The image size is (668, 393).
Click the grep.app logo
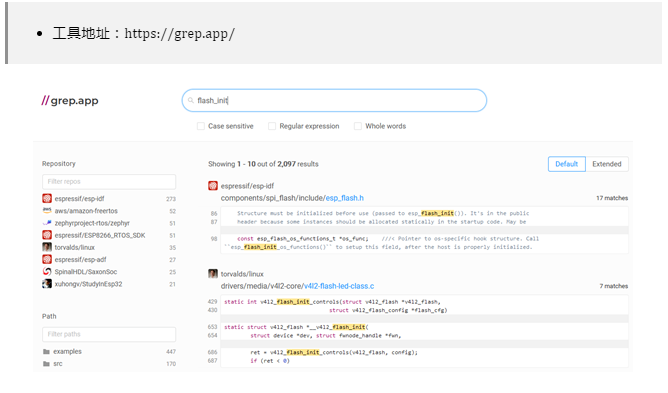[x=70, y=101]
